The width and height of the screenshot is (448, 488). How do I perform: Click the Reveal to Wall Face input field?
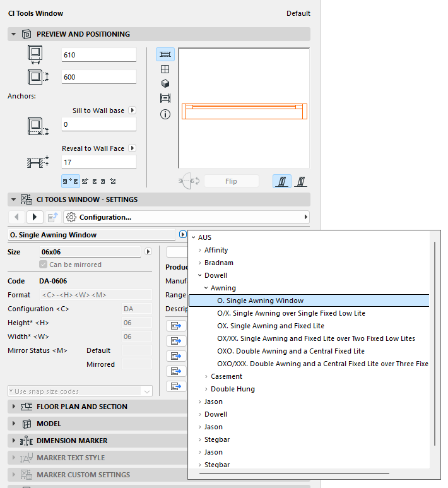(98, 162)
